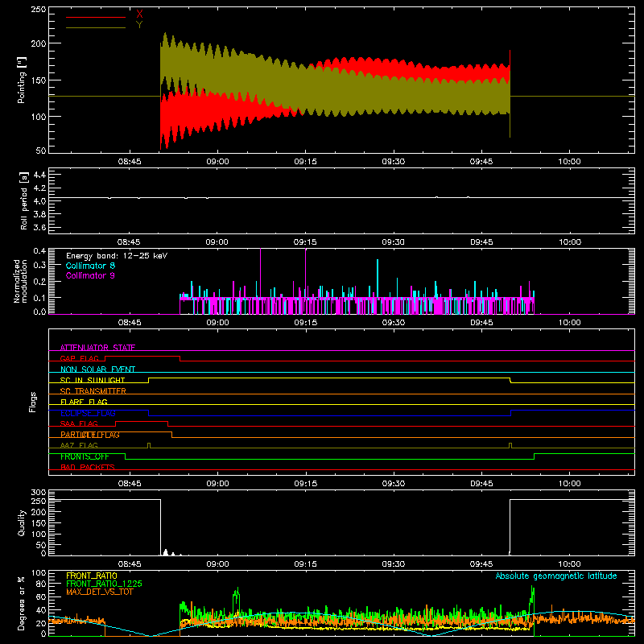Screen dimensions: 644x644
Task: Click the 40 value on the Degrees axis
Action: pos(41,610)
